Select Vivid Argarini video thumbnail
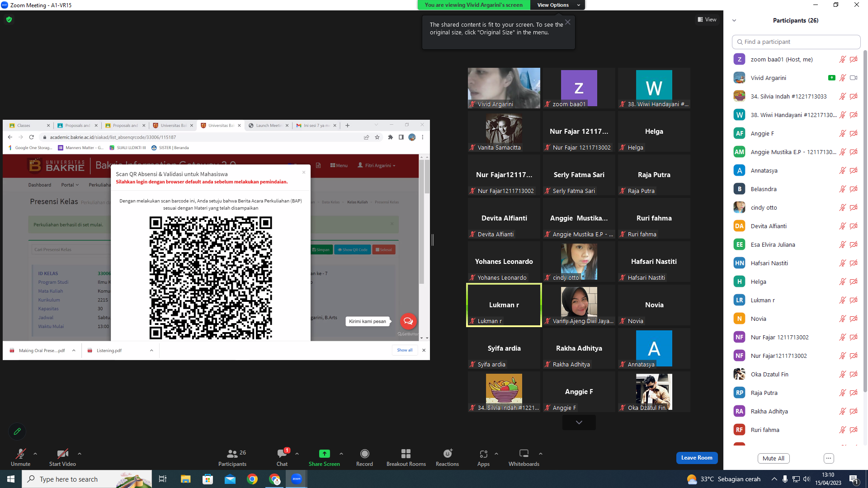The width and height of the screenshot is (868, 488). point(504,88)
